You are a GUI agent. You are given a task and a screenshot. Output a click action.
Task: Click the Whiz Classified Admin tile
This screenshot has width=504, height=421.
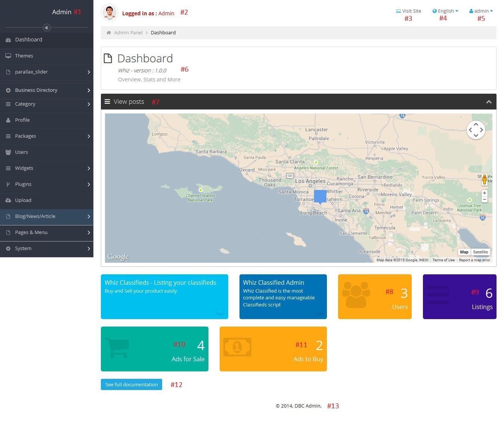pyautogui.click(x=283, y=297)
